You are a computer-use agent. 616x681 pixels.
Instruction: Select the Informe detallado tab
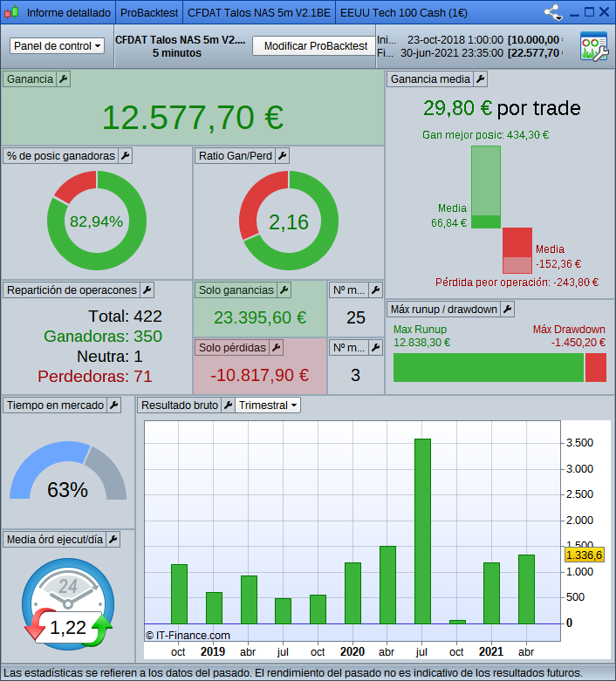coord(69,12)
